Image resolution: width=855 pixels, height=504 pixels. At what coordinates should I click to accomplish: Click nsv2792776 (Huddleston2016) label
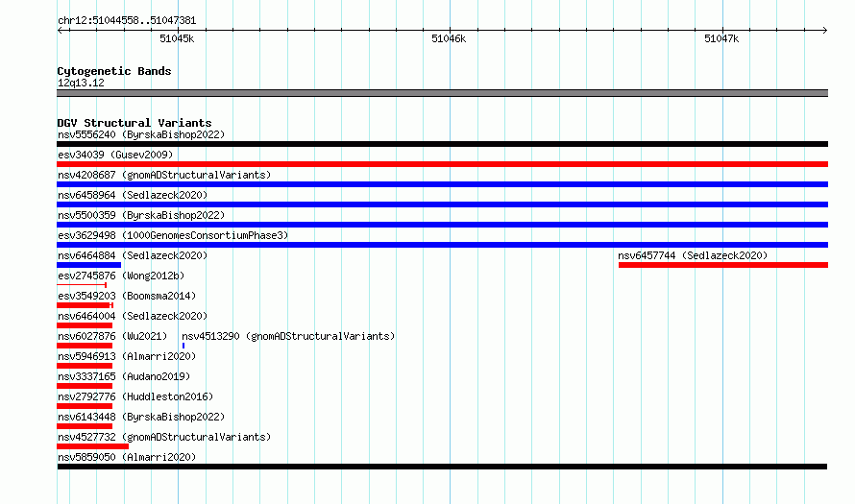135,396
